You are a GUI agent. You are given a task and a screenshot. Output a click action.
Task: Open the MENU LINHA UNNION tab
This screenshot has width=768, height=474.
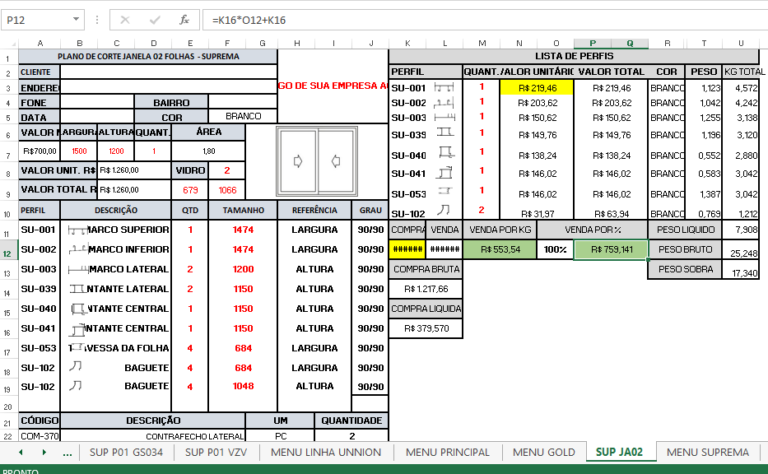(326, 452)
